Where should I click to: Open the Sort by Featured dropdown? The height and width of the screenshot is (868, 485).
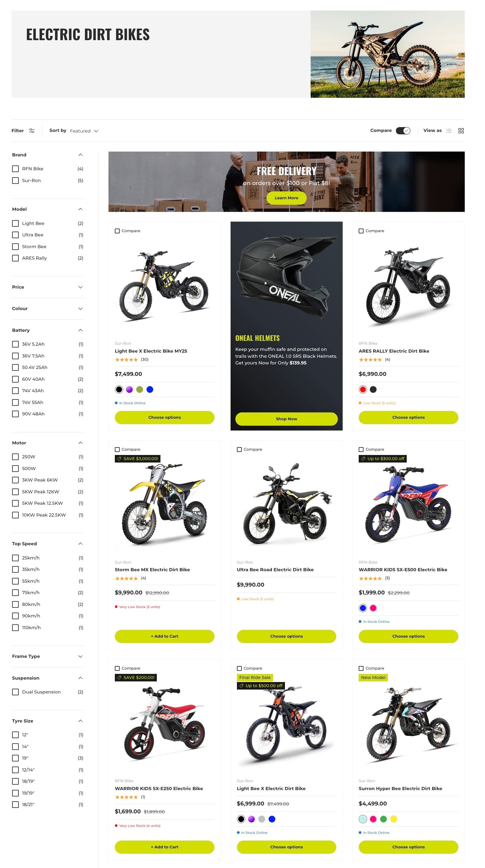click(84, 131)
